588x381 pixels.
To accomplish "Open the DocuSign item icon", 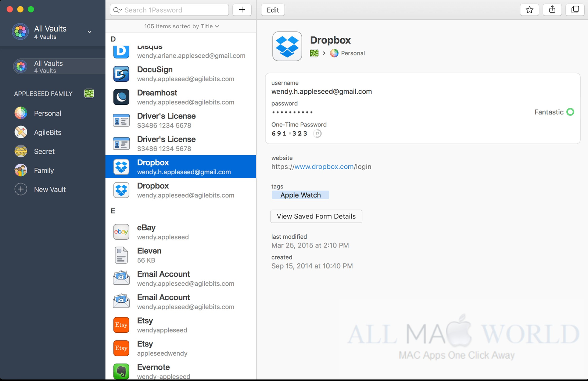I will (x=121, y=74).
